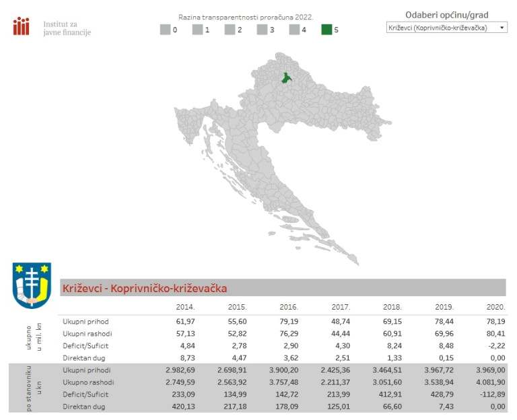Screen dimensions: 517x420
Task: Click the Institut za javne financije logo
Action: 22,27
